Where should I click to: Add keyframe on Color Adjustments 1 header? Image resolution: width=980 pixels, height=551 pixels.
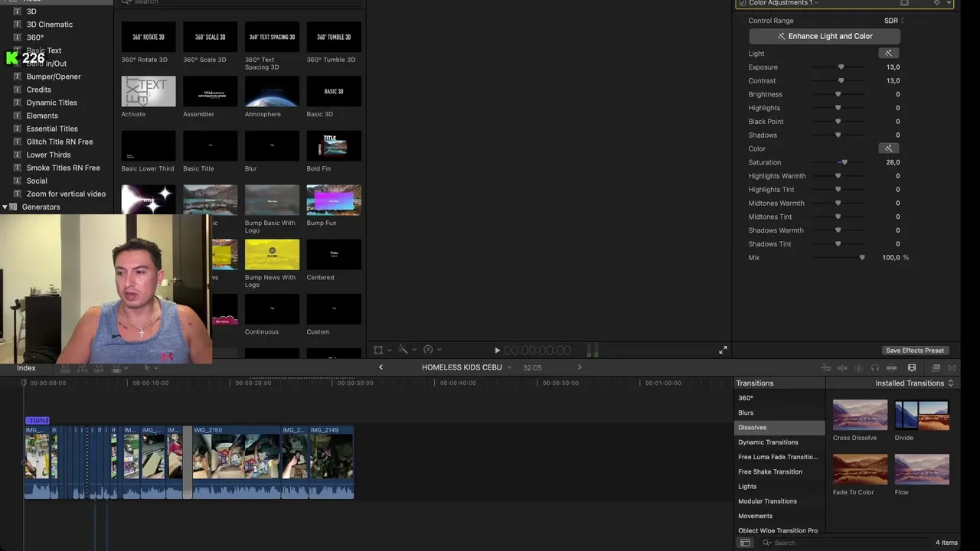pos(936,3)
